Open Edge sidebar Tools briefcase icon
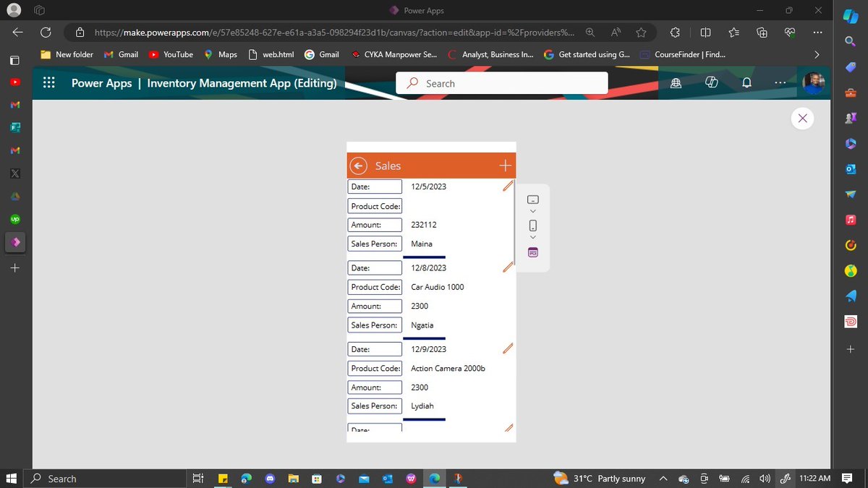The image size is (868, 488). [851, 93]
